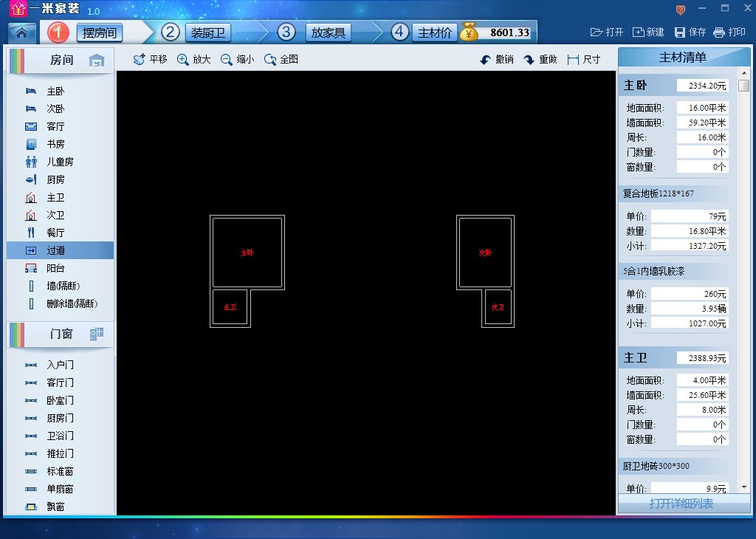Screen dimensions: 756x539
Task: Collapse the 房间 panel header
Action: [x=61, y=61]
